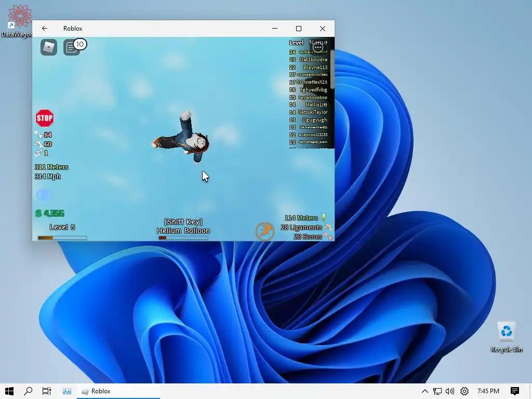
Task: Click the 23 Bones stat text
Action: click(x=308, y=236)
